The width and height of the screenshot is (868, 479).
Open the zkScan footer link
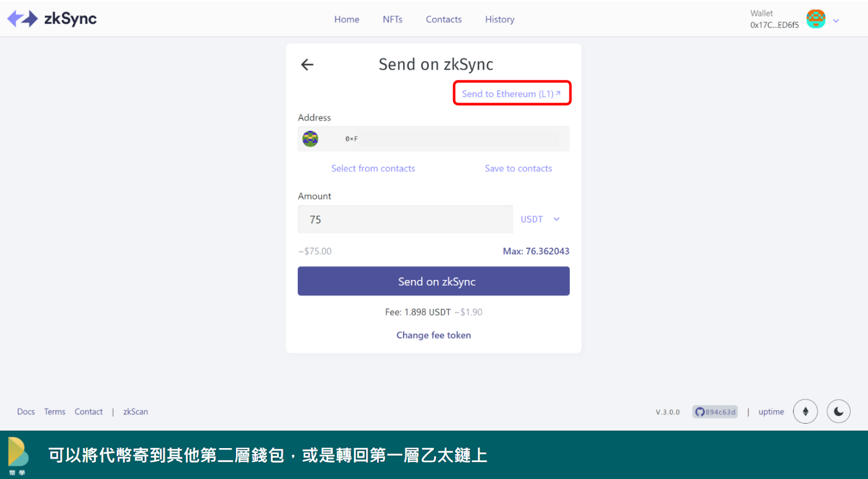click(136, 412)
